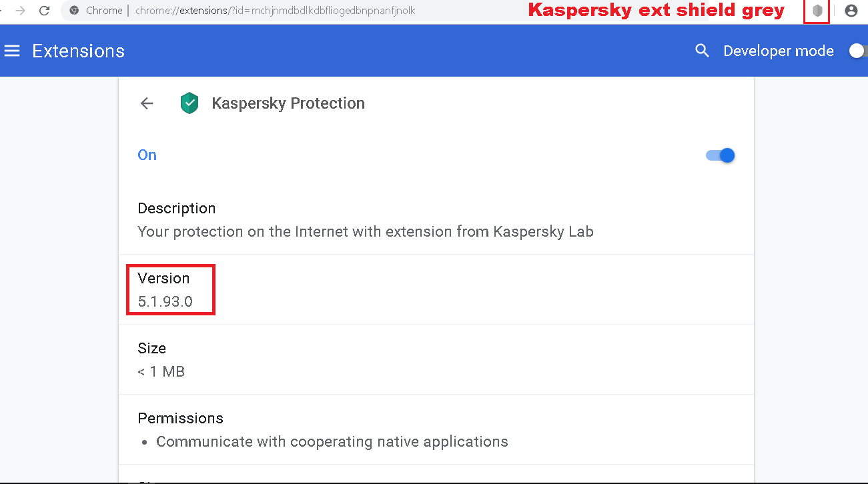Open the Extensions hamburger main menu
This screenshot has width=868, height=484.
(12, 51)
